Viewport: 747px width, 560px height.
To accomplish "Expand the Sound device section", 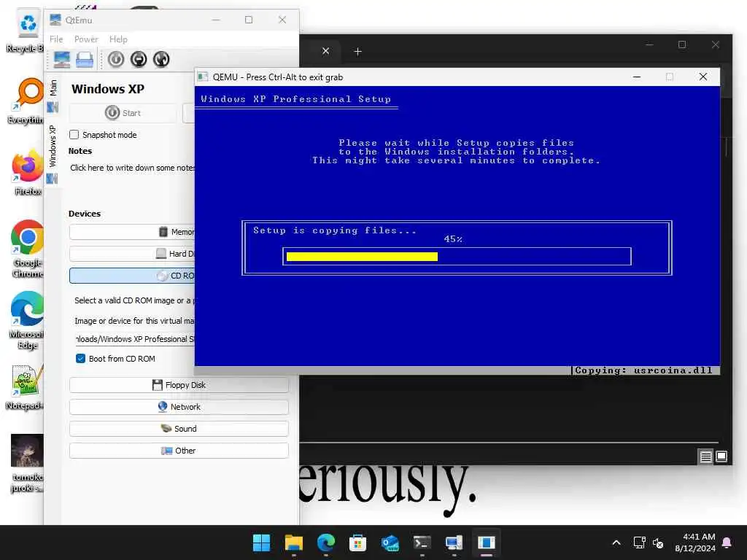I will point(179,429).
